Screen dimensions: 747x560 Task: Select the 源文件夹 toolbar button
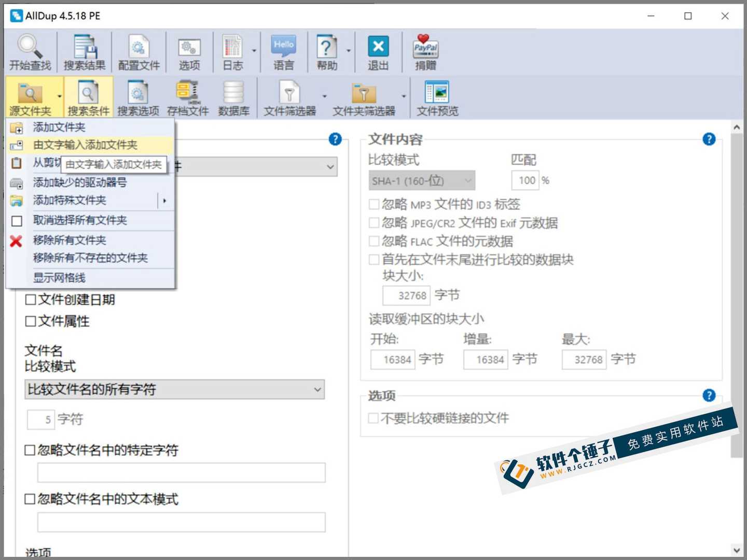click(x=30, y=97)
